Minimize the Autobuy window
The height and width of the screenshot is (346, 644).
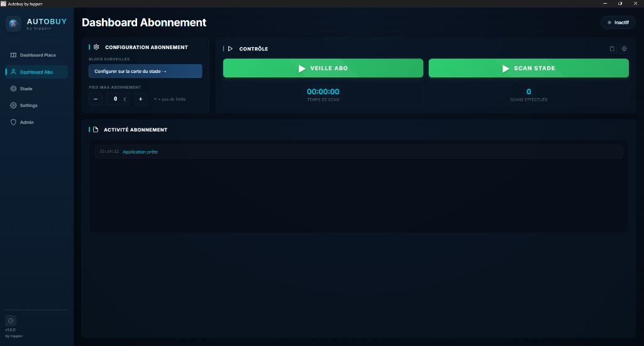point(605,3)
